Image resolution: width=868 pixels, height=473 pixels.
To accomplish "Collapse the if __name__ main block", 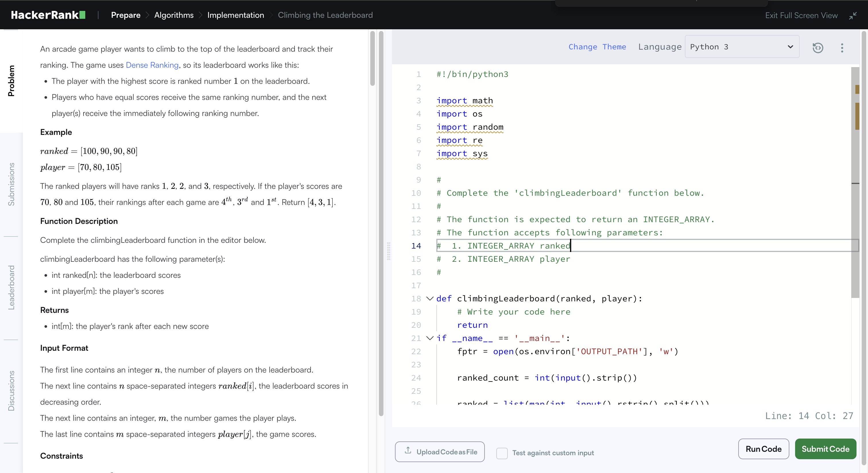I will click(x=430, y=338).
